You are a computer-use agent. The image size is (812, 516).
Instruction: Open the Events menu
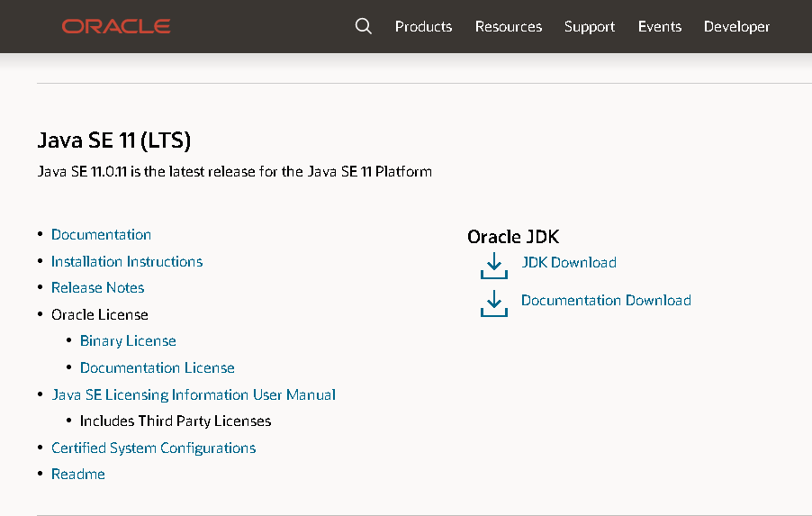pyautogui.click(x=660, y=26)
